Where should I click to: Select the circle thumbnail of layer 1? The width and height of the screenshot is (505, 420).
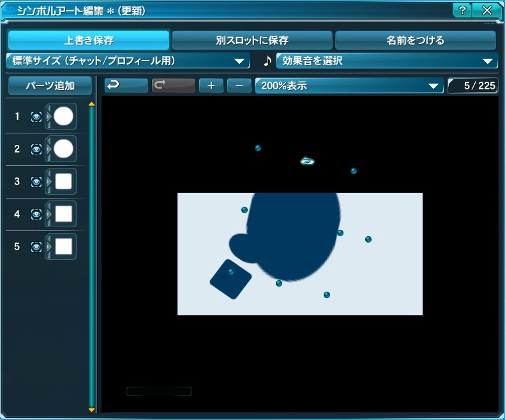tap(63, 116)
